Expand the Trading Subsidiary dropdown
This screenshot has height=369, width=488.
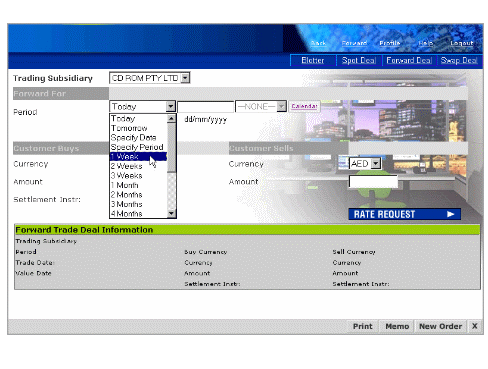(x=185, y=78)
